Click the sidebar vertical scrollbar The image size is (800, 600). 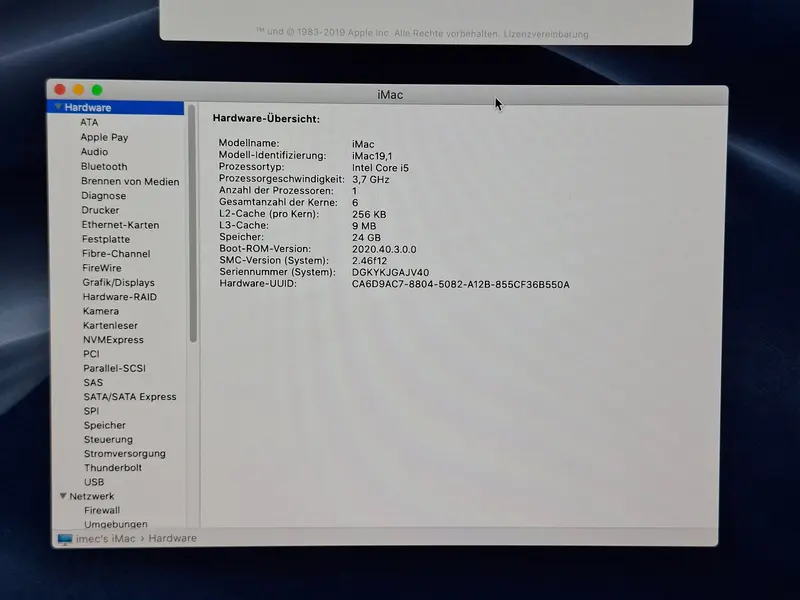click(x=193, y=223)
